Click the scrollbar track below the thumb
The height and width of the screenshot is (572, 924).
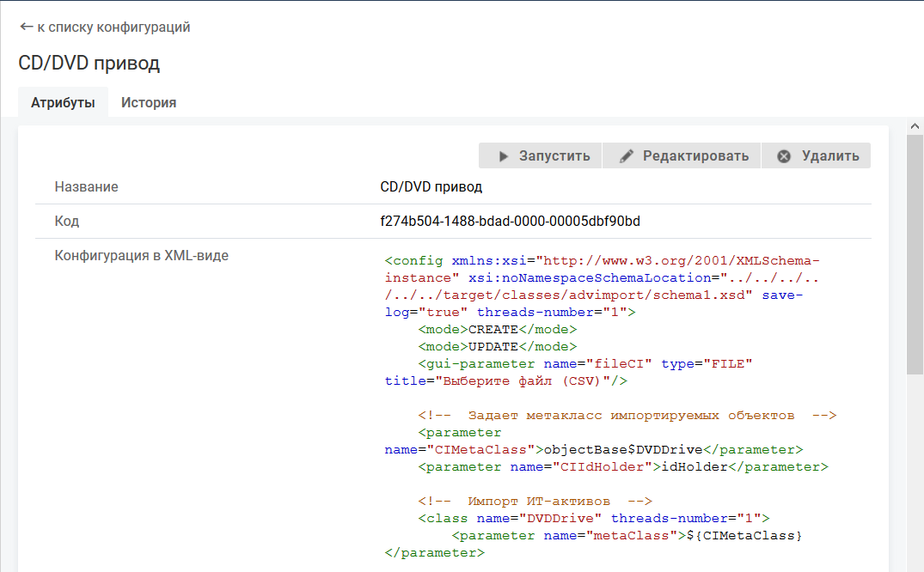pos(915,472)
